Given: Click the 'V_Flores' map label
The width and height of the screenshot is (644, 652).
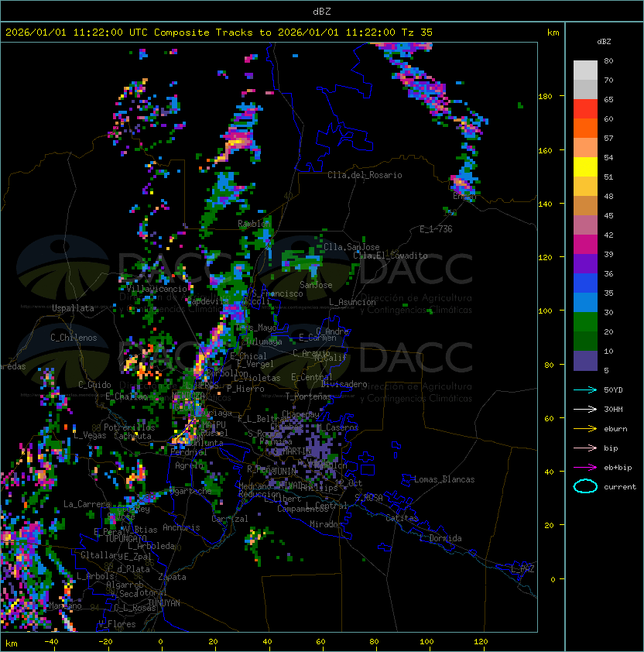Looking at the screenshot, I should pos(117,624).
